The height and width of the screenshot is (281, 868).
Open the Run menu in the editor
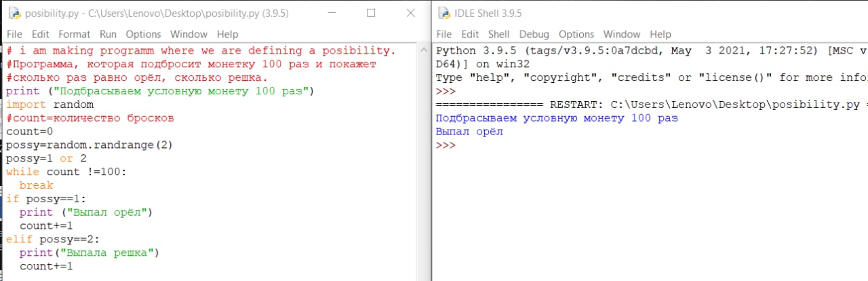click(108, 34)
